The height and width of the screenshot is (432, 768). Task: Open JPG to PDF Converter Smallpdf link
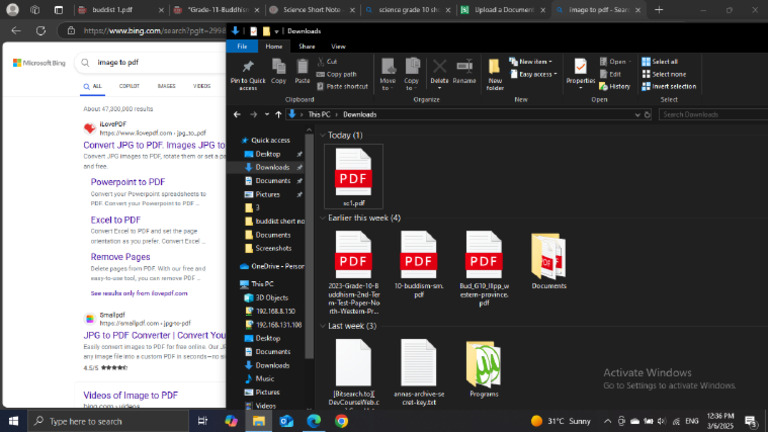click(x=154, y=336)
